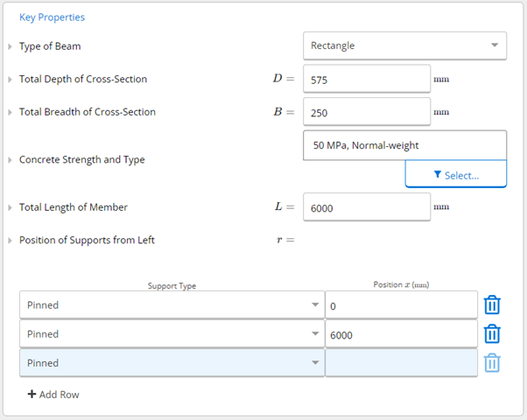
Task: Open third highlighted Pinned support dropdown
Action: (172, 362)
